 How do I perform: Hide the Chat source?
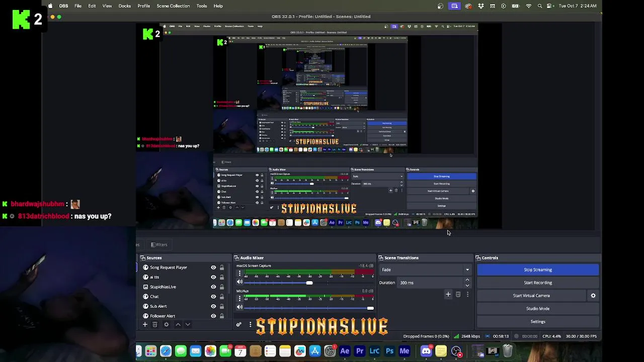coord(213,297)
